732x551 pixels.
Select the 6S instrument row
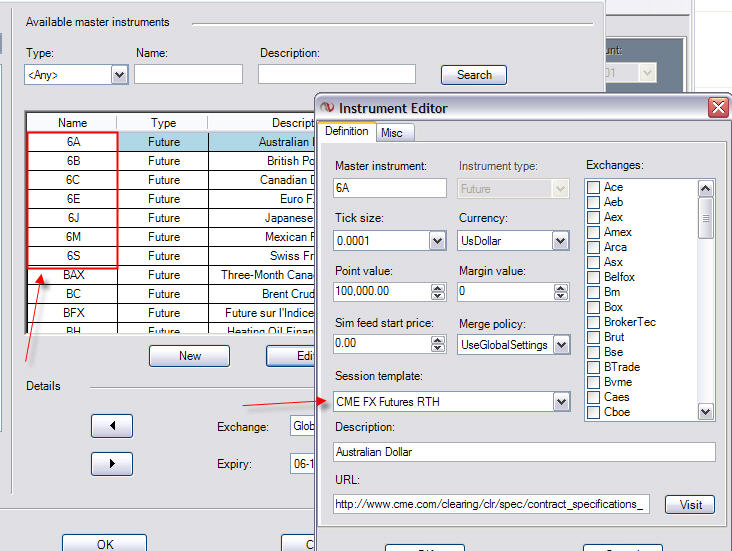[x=172, y=256]
